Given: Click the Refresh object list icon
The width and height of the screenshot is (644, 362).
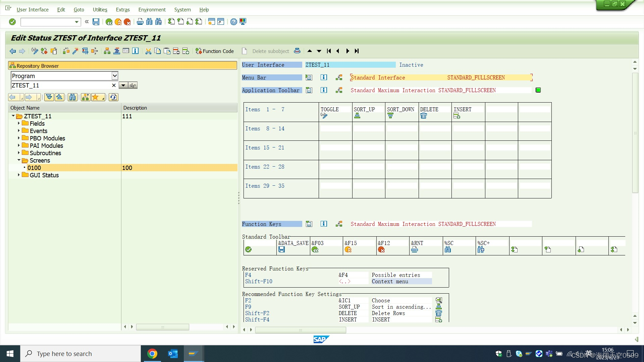Looking at the screenshot, I should [x=113, y=97].
